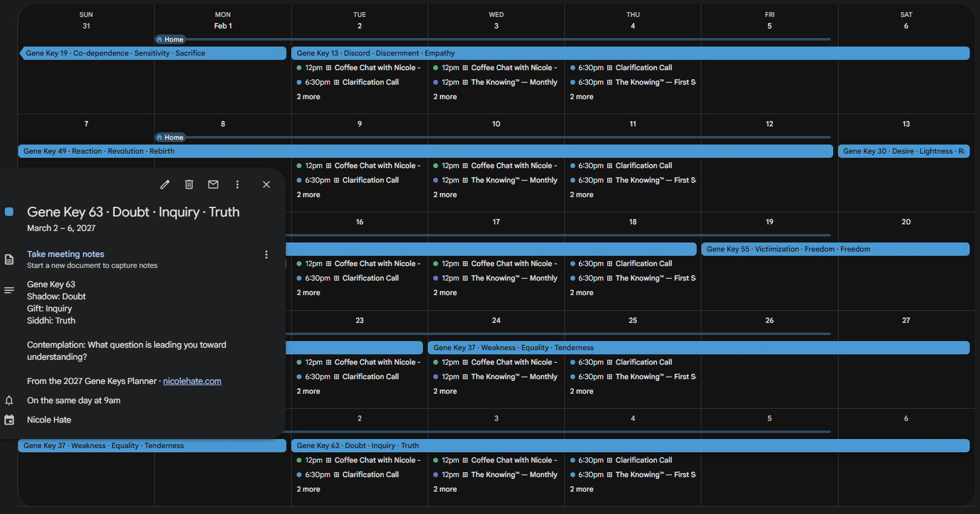Open the nicolehate.com link

pos(192,381)
